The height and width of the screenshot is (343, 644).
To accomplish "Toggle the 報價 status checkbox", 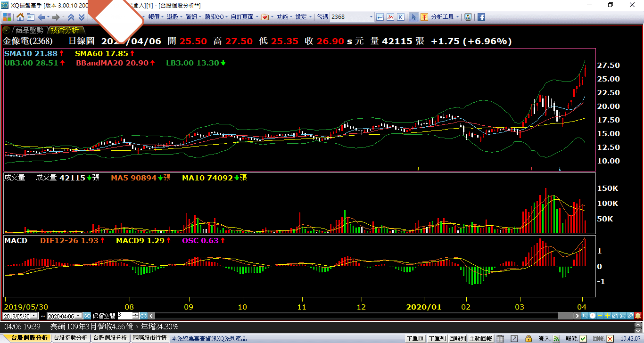I will click(583, 338).
